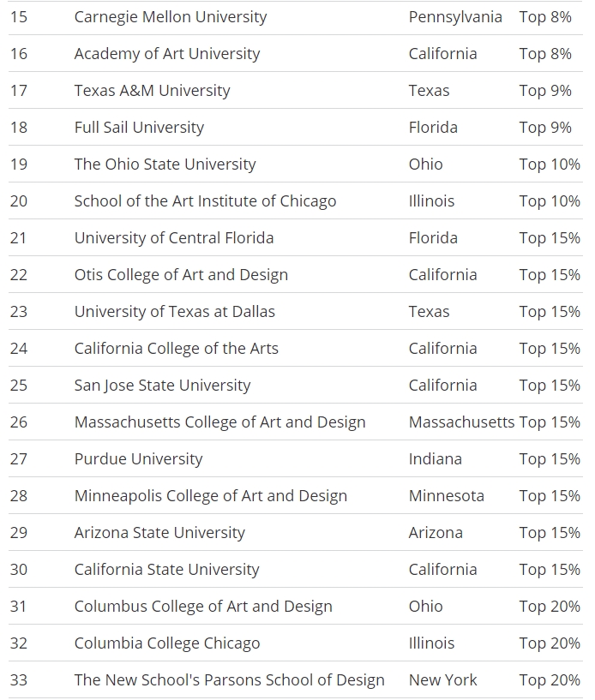Click Arizona State University name
Image resolution: width=595 pixels, height=700 pixels.
(x=159, y=533)
